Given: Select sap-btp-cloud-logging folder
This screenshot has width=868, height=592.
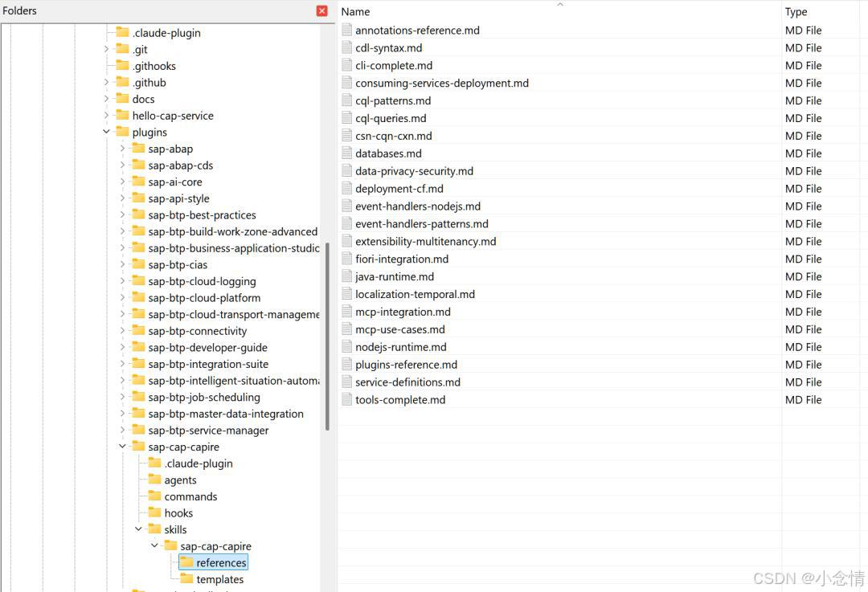Looking at the screenshot, I should (x=202, y=281).
